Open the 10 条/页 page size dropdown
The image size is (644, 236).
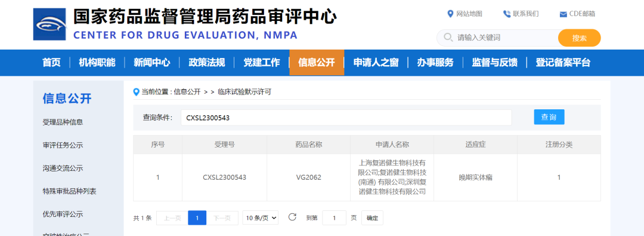[x=261, y=217]
